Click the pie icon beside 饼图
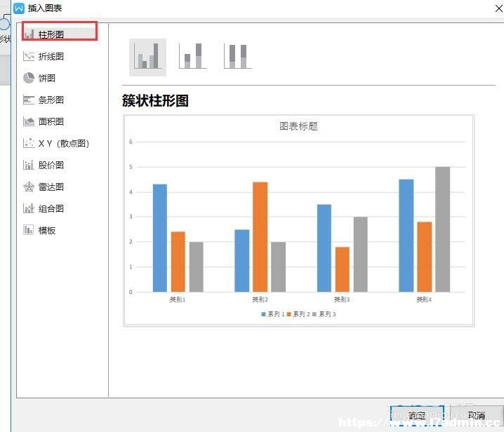The width and height of the screenshot is (504, 432). pyautogui.click(x=29, y=78)
